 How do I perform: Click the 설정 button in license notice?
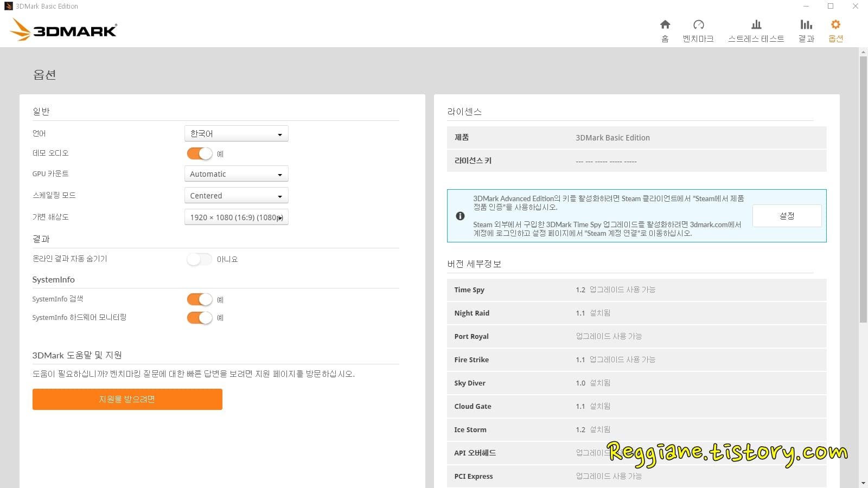click(787, 216)
